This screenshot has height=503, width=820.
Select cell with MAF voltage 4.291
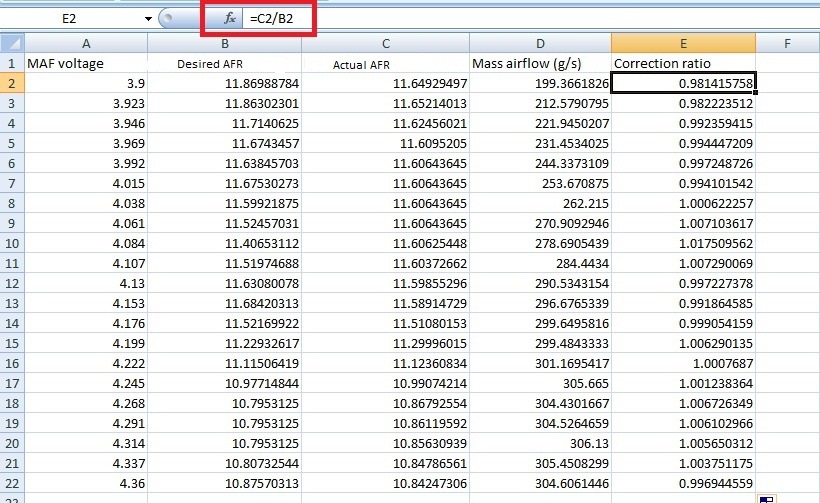point(86,424)
